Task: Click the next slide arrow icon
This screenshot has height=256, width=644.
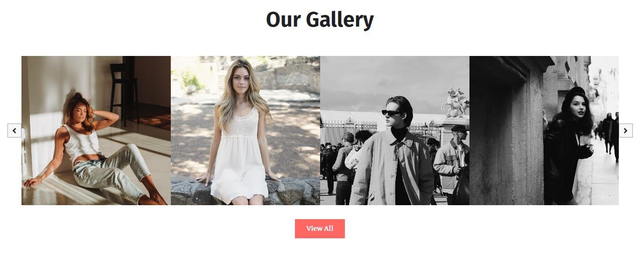Action: point(625,131)
